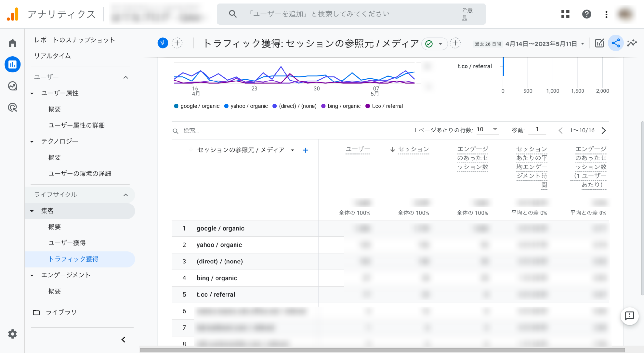Click the blue plus to add dimension

[305, 150]
